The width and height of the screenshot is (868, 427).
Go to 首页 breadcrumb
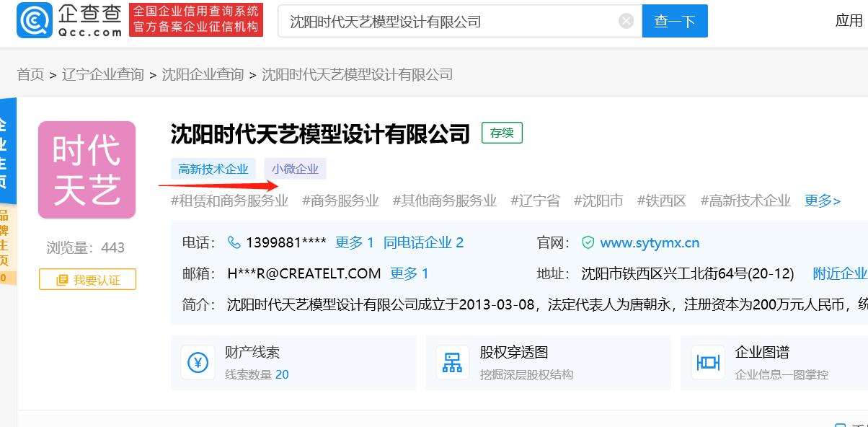(30, 74)
